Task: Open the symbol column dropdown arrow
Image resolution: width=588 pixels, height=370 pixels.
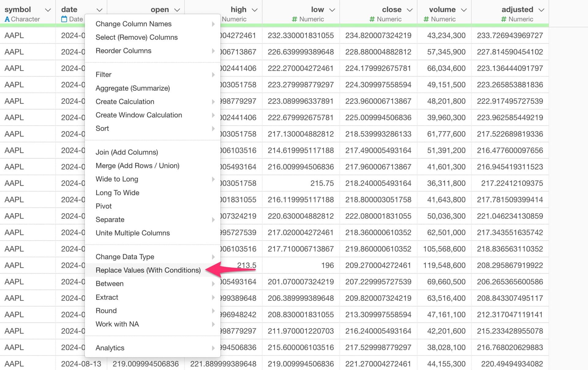Action: [x=48, y=10]
